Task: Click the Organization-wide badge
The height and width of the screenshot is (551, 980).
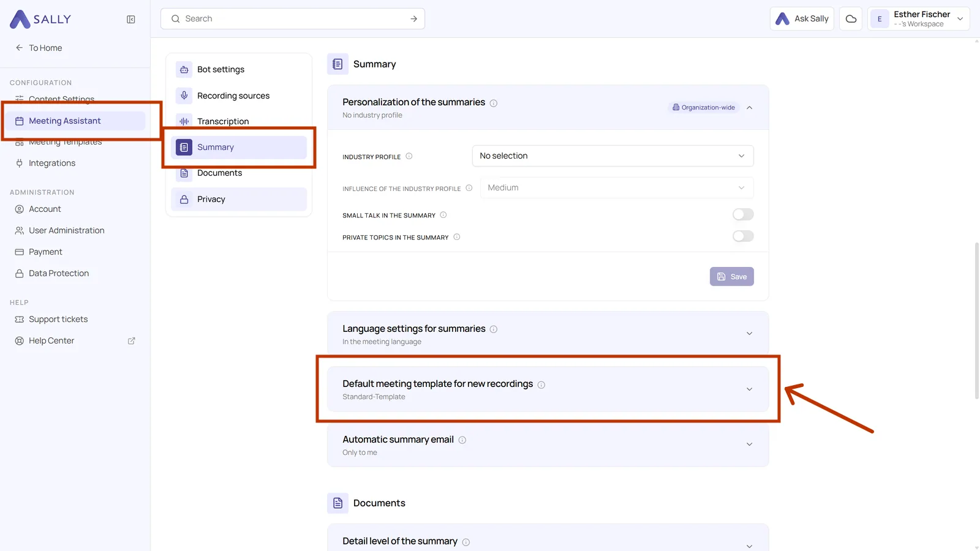Action: [x=704, y=108]
